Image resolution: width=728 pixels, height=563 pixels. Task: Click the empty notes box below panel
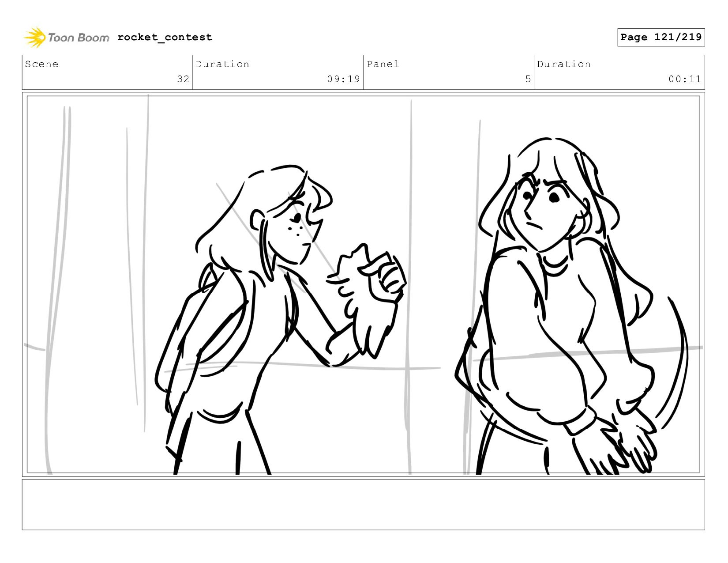(x=363, y=505)
